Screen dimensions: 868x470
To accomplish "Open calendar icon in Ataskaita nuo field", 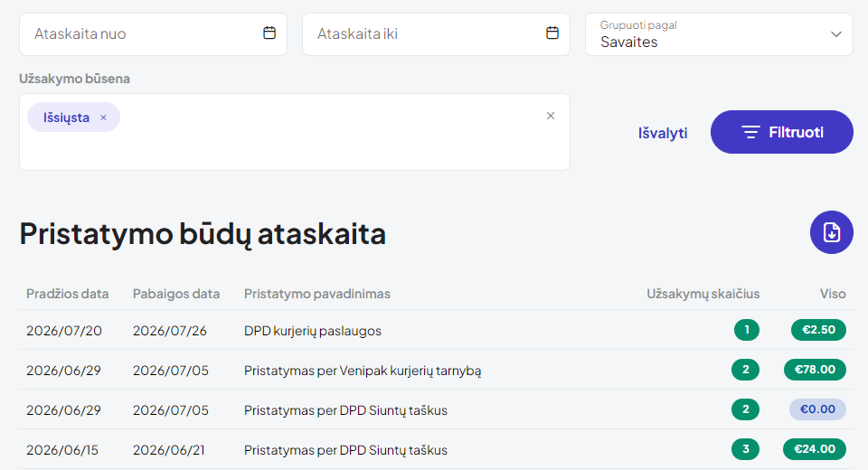I will point(269,33).
